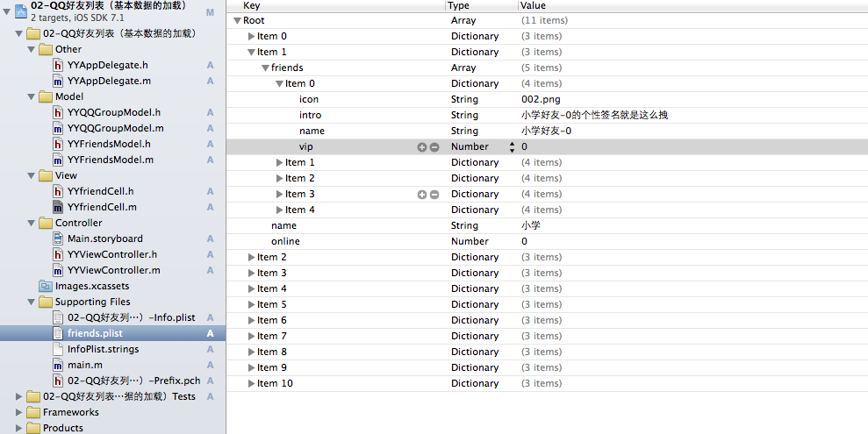This screenshot has width=868, height=434.
Task: Click the minus button on the vip row
Action: click(434, 147)
